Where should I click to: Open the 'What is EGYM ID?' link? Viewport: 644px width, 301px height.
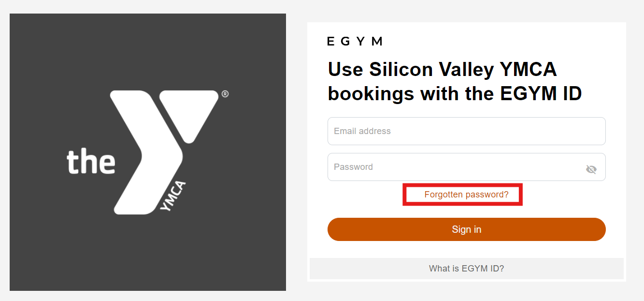(x=466, y=269)
